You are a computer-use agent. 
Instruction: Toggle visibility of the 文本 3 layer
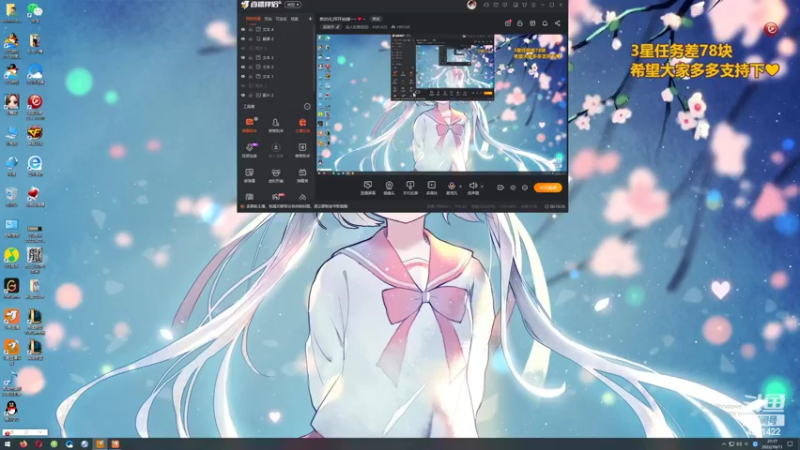[243, 58]
